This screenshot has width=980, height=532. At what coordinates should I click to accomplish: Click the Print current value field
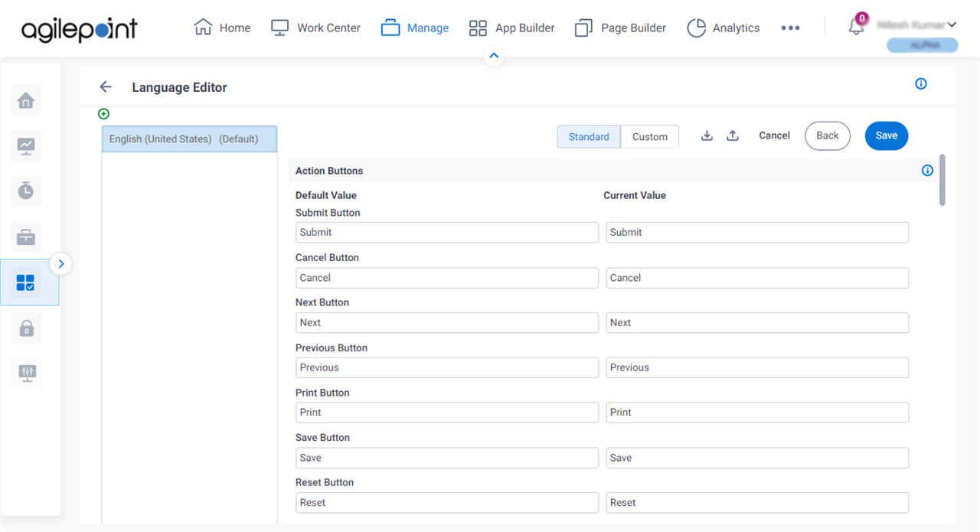click(x=757, y=413)
